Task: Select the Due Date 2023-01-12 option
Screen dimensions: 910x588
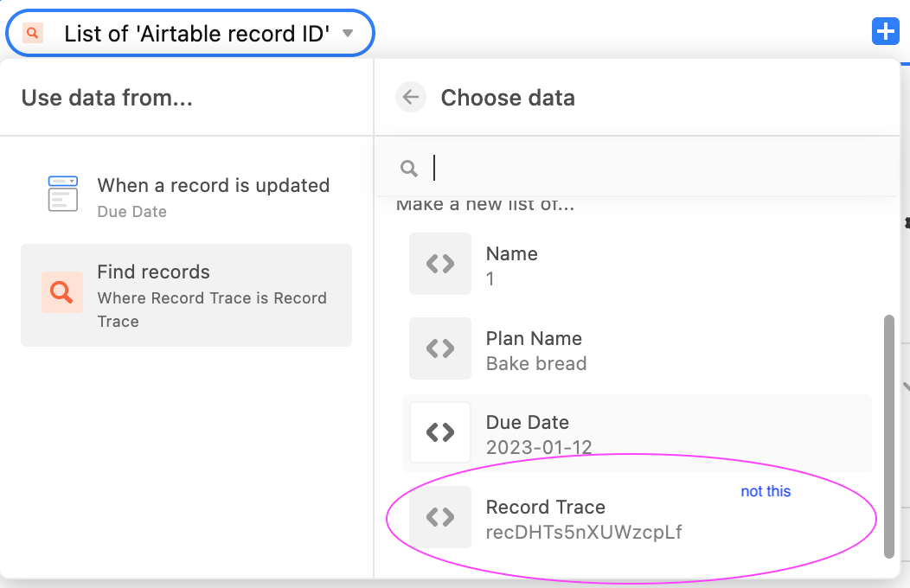Action: coord(637,433)
